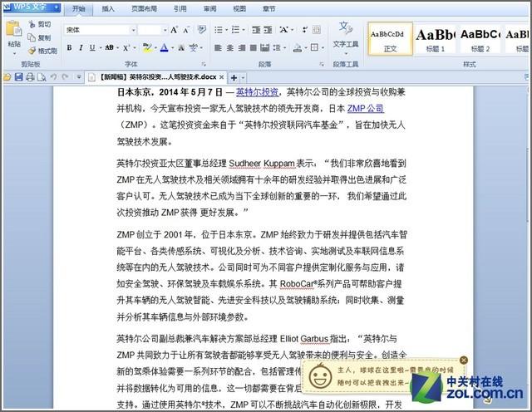The image size is (532, 412).
Task: Apply the yellow text highlight color
Action: click(147, 47)
